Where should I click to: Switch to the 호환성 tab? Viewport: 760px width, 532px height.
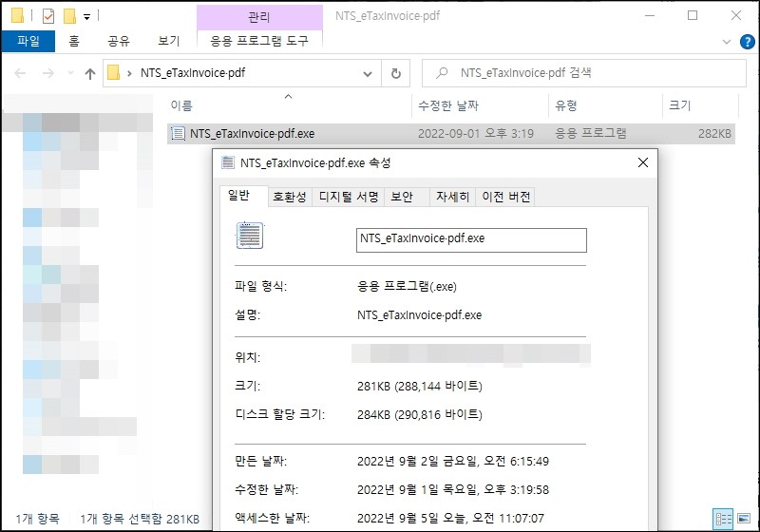290,197
